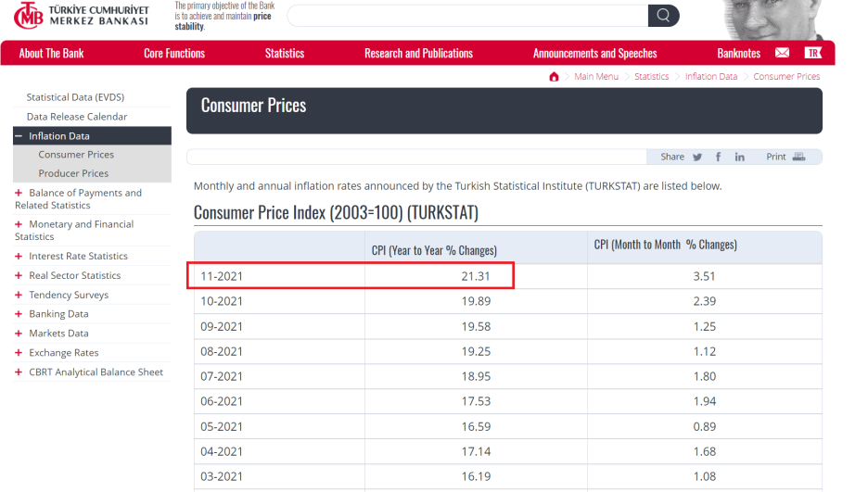
Task: Expand Balance of Payments and Related Statistics
Action: 19,193
